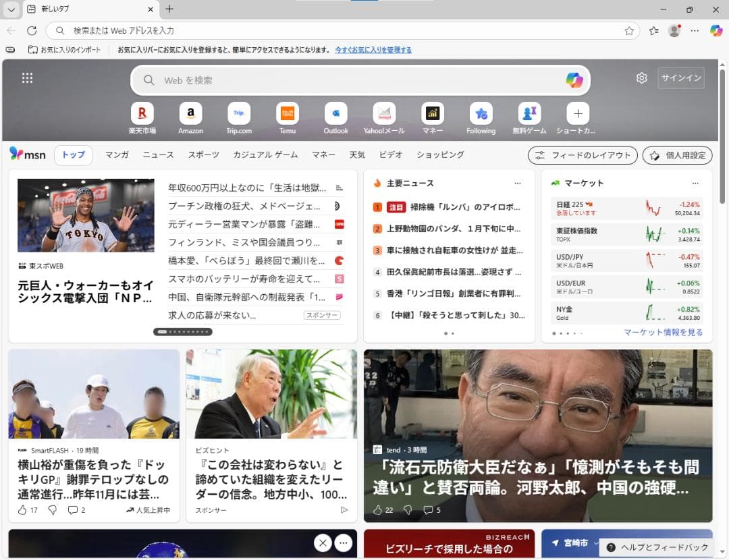Open the 主要ニュース options menu
This screenshot has width=729, height=560.
point(517,183)
